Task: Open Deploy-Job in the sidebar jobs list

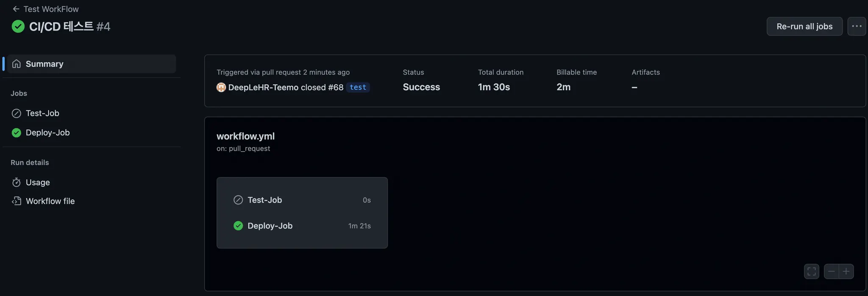Action: click(47, 133)
